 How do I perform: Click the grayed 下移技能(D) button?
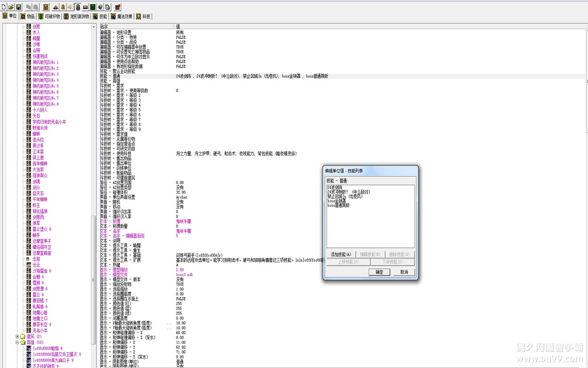(x=392, y=262)
